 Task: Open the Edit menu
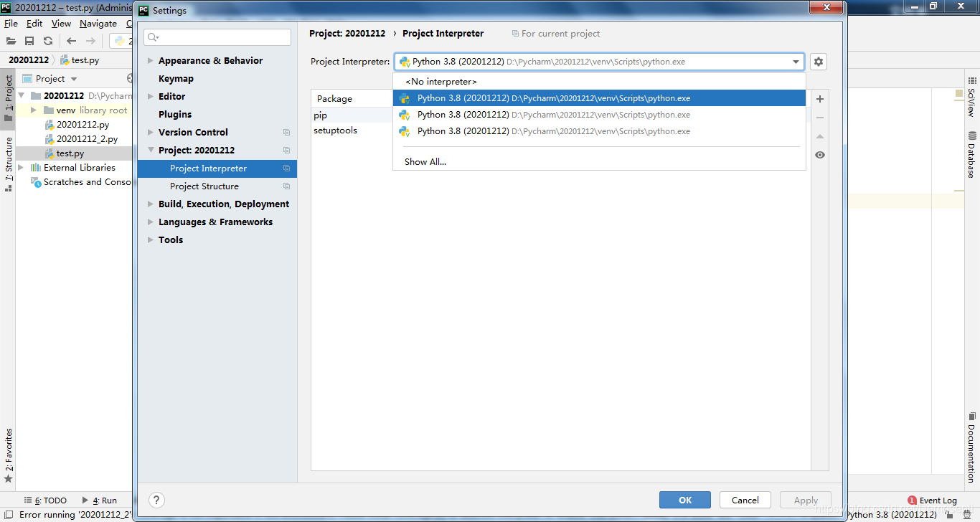point(34,24)
